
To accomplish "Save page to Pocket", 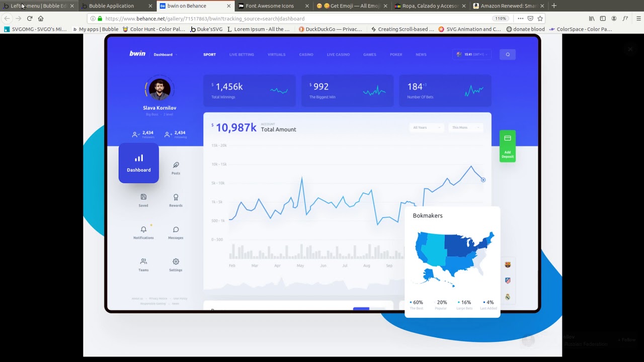I will [530, 19].
